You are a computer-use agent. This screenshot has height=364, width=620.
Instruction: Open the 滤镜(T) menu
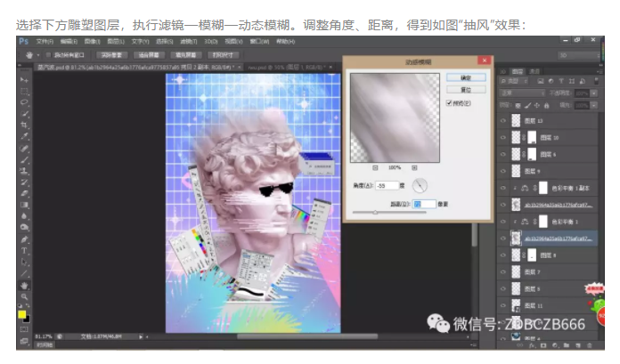[x=188, y=42]
